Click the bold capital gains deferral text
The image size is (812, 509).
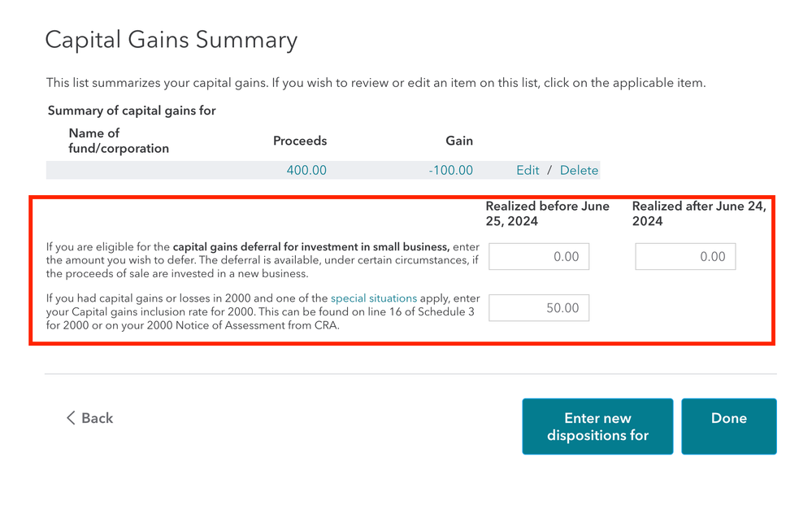click(311, 247)
